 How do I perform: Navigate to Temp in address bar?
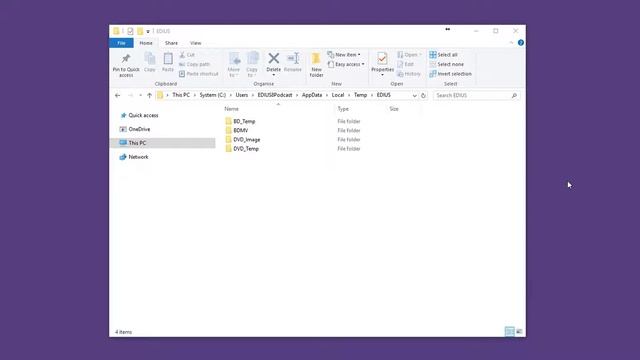tap(360, 95)
